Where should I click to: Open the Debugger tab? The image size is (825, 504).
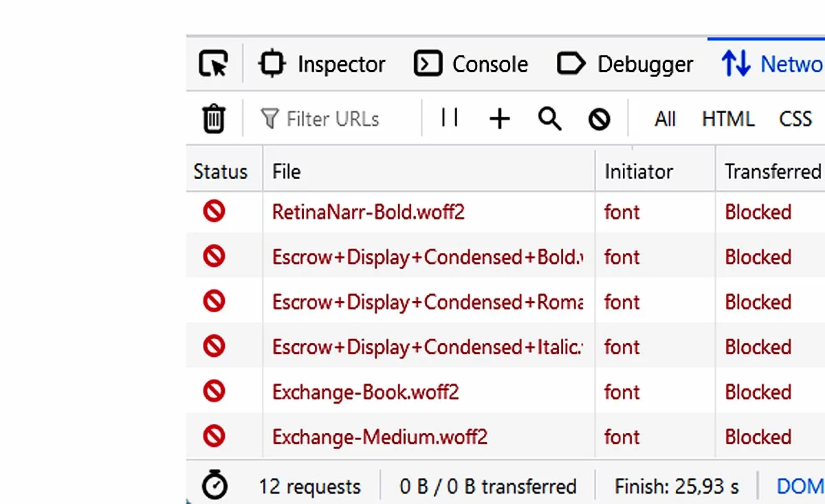click(625, 64)
